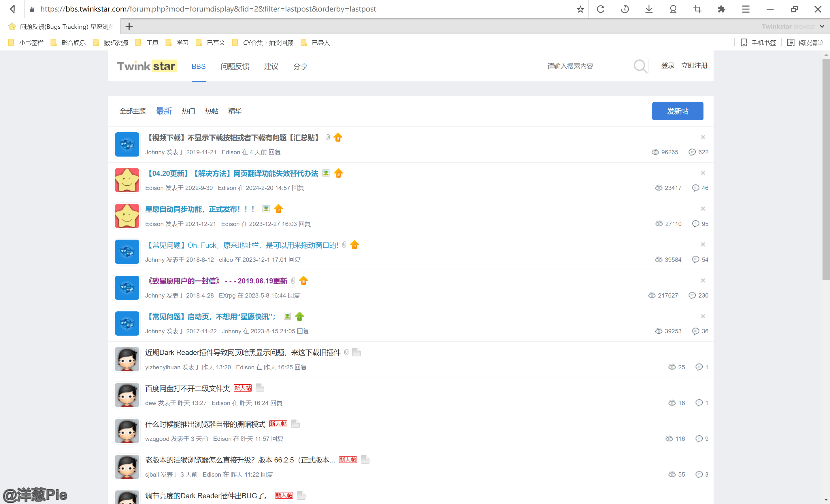Go back with the back arrow

12,9
